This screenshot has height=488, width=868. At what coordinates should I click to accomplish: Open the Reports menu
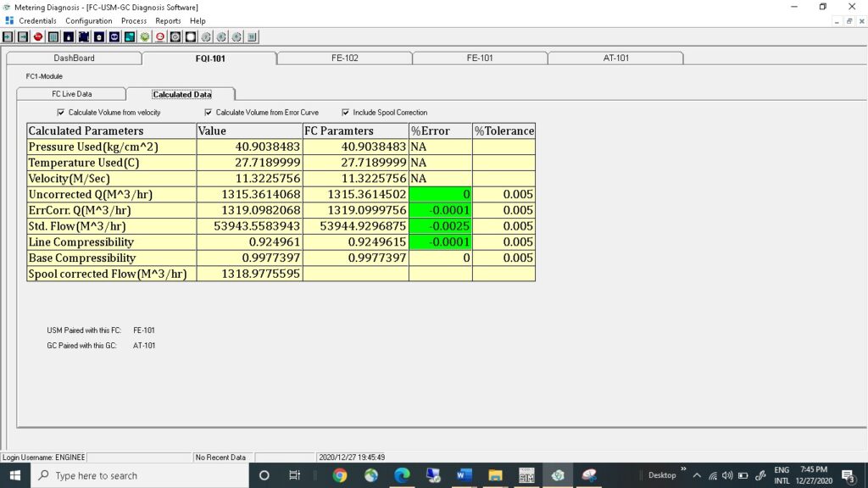168,20
